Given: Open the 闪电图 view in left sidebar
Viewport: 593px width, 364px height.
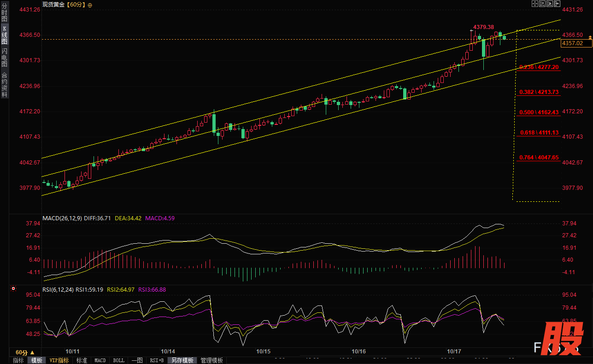Looking at the screenshot, I should click(4, 58).
